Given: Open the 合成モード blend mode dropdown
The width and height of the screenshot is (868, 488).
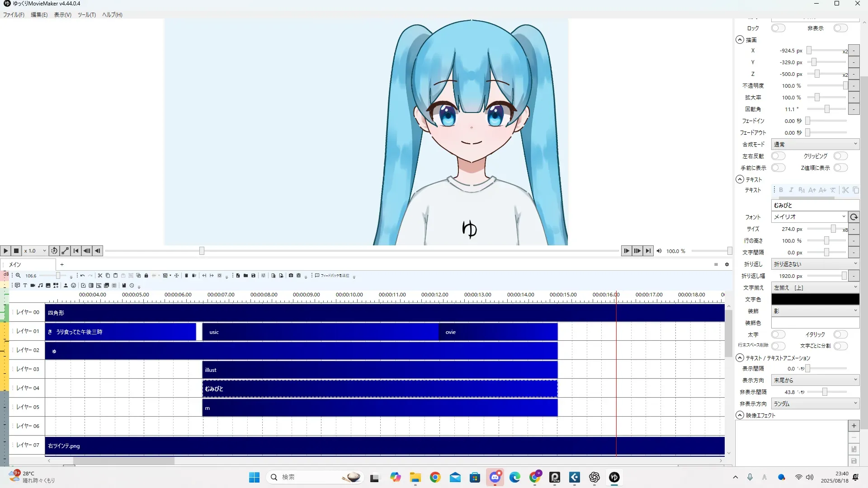Looking at the screenshot, I should (x=815, y=144).
